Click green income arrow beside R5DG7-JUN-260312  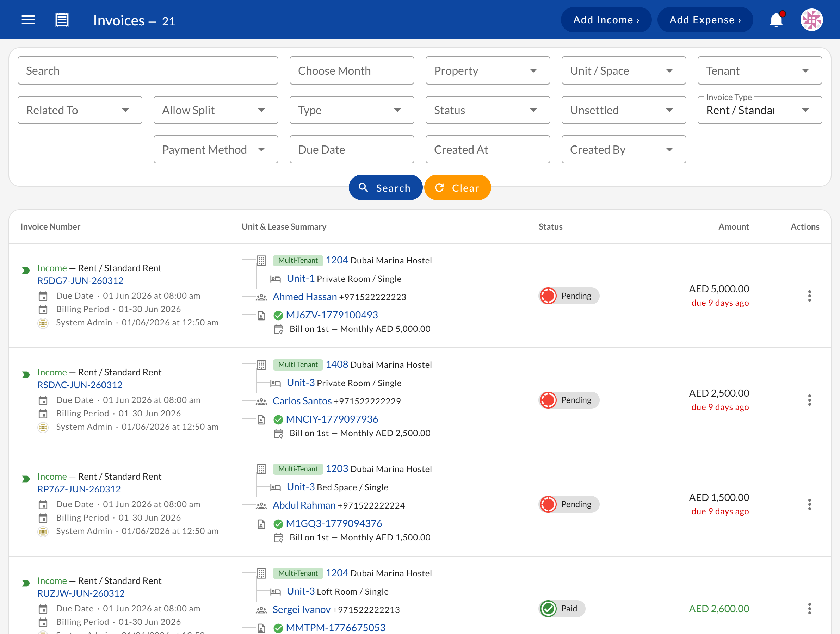(x=26, y=270)
